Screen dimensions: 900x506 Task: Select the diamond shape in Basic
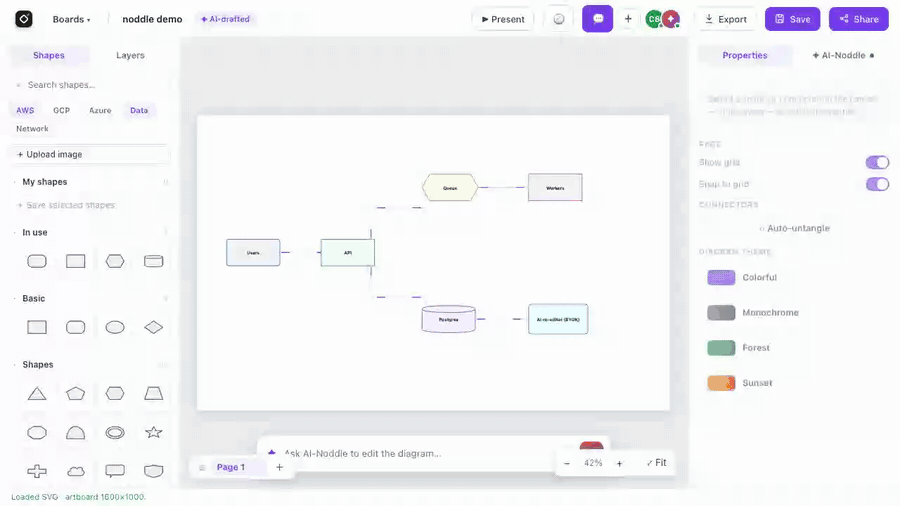click(x=153, y=327)
